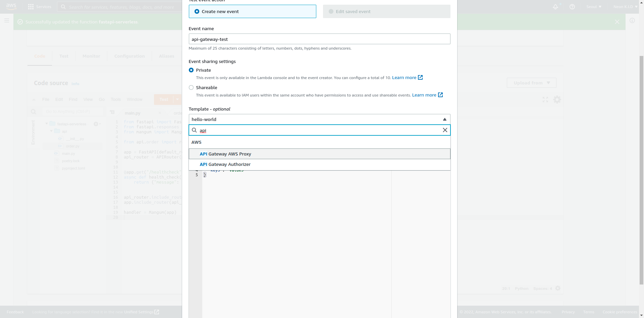Viewport: 644px width, 318px height.
Task: Open external link icon after Private Learn more
Action: tap(420, 77)
